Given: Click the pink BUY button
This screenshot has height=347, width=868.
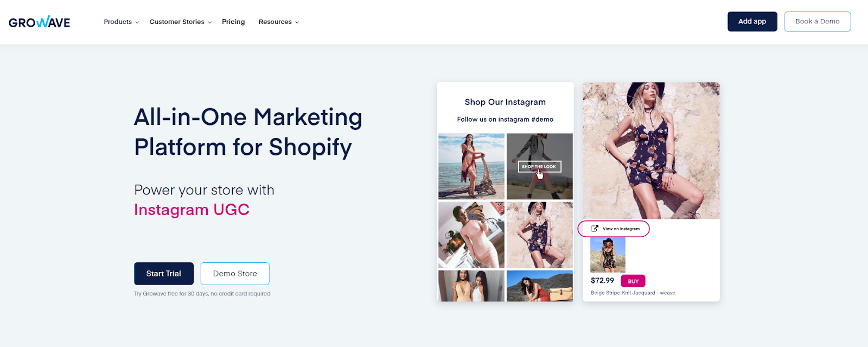Looking at the screenshot, I should 633,281.
